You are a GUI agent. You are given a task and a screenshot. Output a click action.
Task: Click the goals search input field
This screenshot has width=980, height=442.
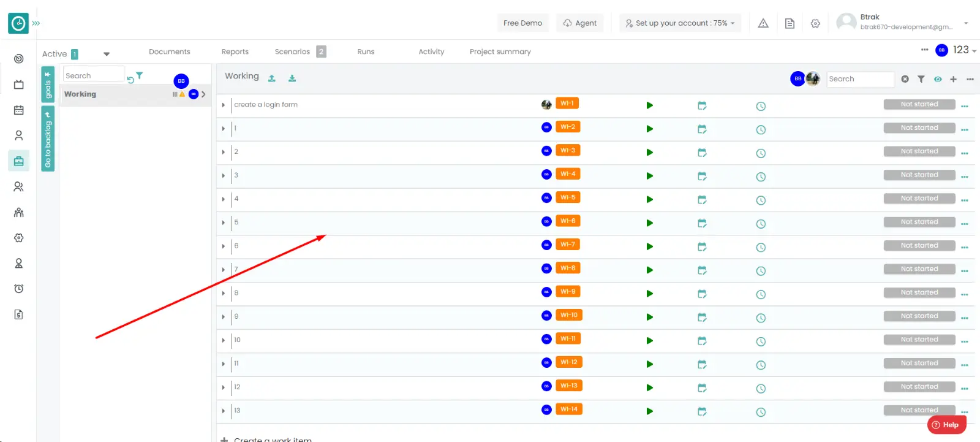93,75
